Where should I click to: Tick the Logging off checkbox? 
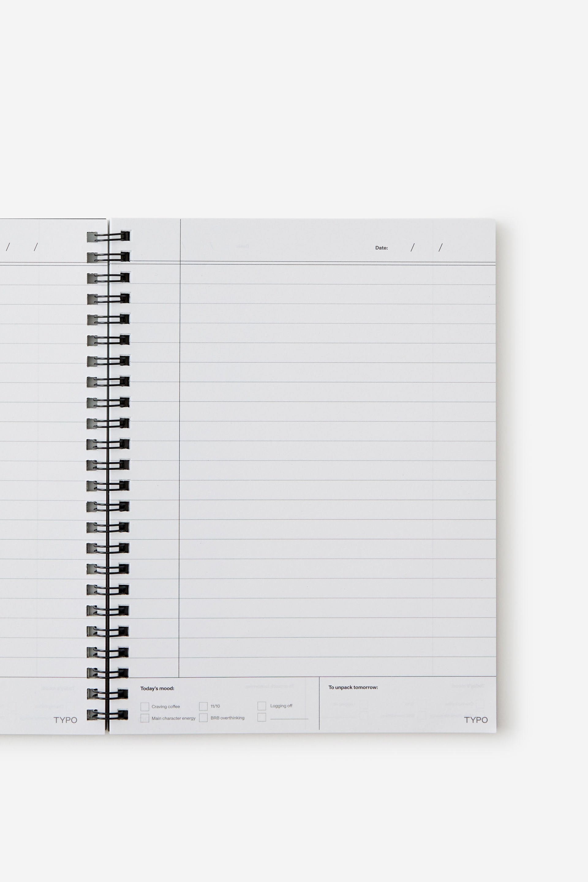click(262, 706)
